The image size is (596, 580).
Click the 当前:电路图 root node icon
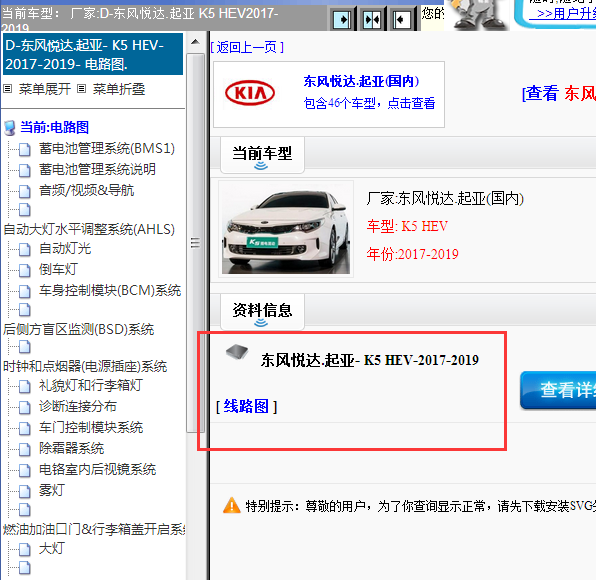coord(10,128)
